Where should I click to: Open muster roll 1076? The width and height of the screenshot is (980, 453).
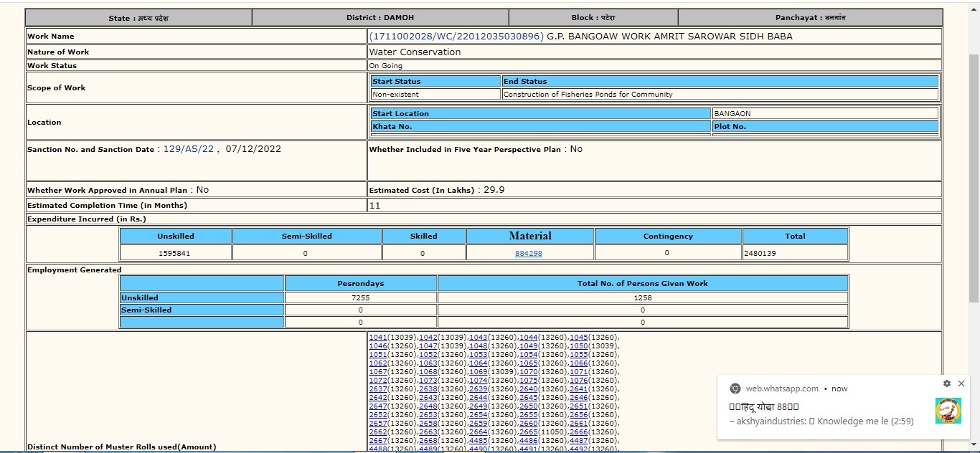579,381
